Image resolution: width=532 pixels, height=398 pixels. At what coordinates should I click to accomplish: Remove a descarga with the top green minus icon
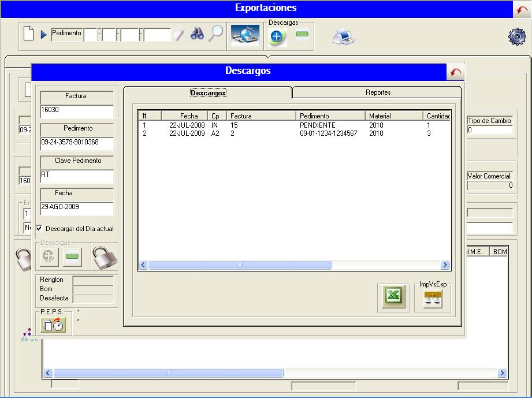[x=302, y=34]
